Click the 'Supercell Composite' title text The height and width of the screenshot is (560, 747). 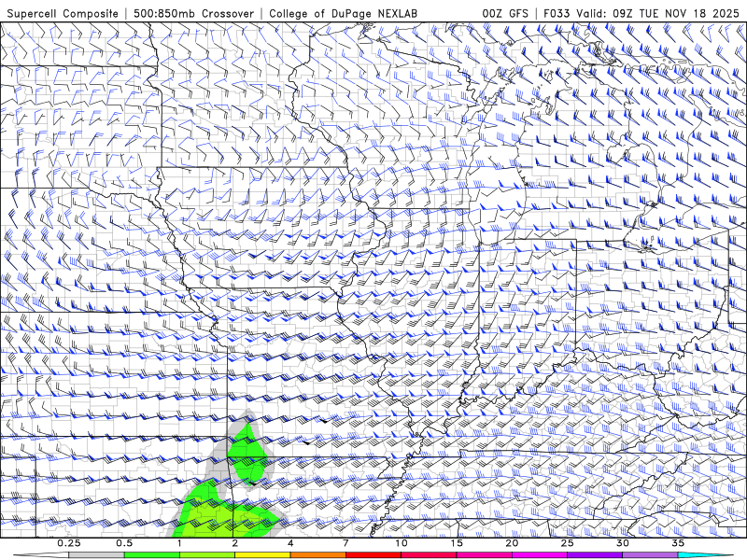pos(63,13)
